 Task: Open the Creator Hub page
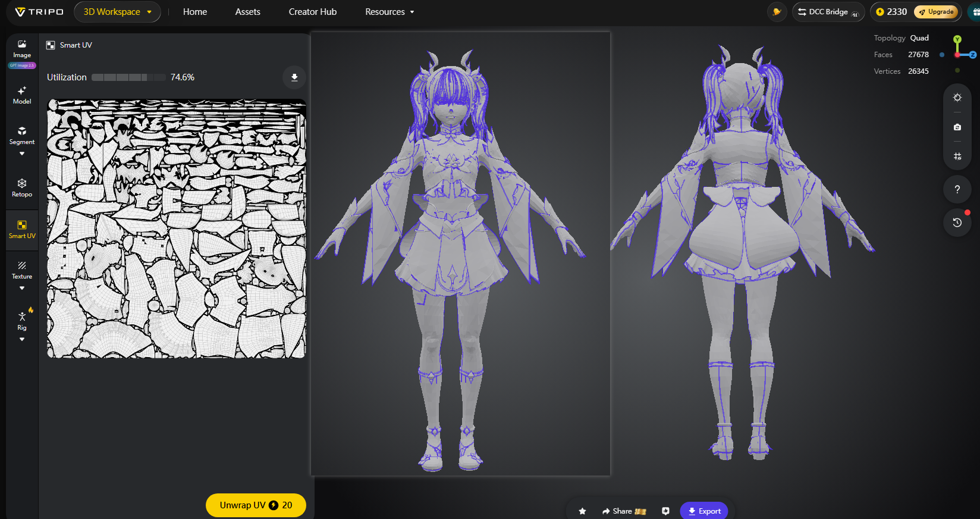click(x=313, y=12)
